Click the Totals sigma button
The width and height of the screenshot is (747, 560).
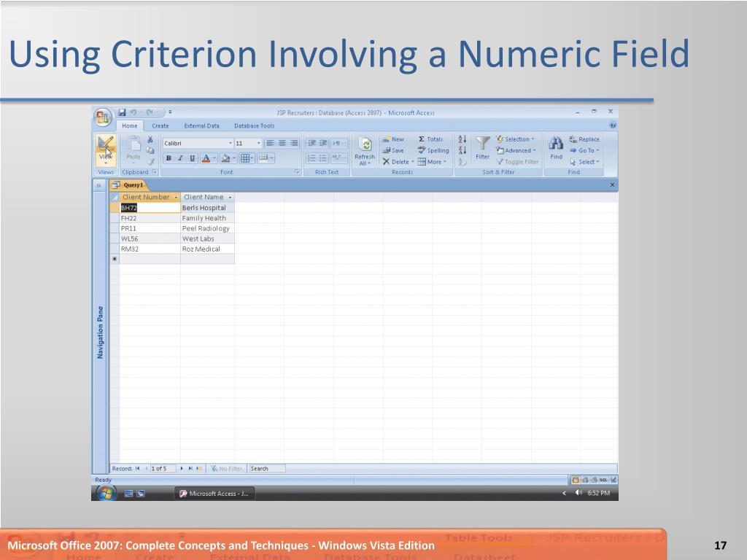[430, 139]
